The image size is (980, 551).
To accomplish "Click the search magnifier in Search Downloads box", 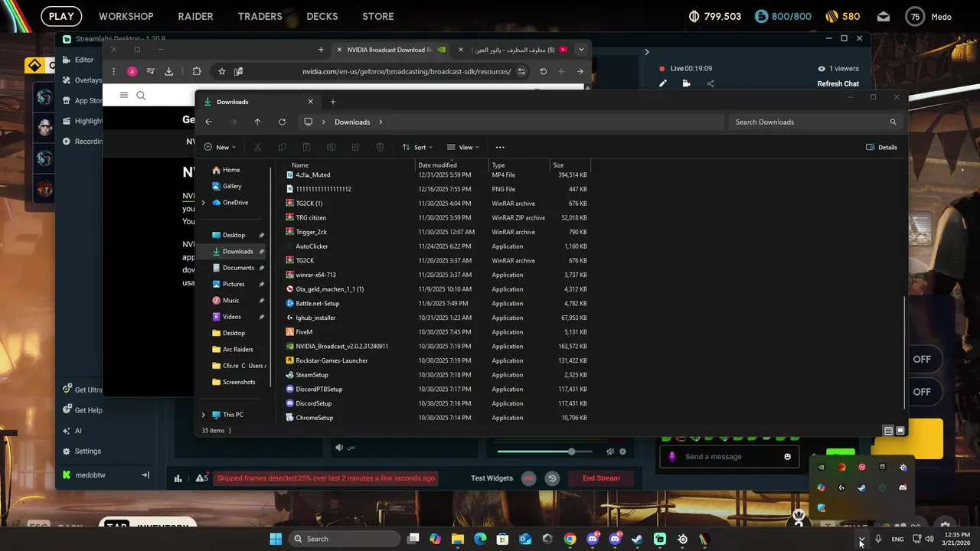I will click(x=893, y=122).
